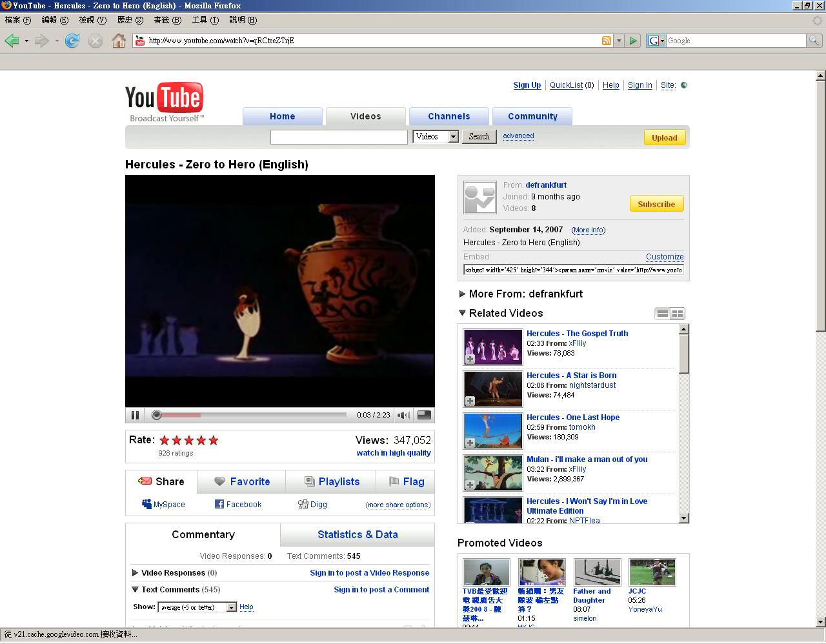Open the address bar history dropdown arrow
The width and height of the screenshot is (826, 644).
(619, 41)
